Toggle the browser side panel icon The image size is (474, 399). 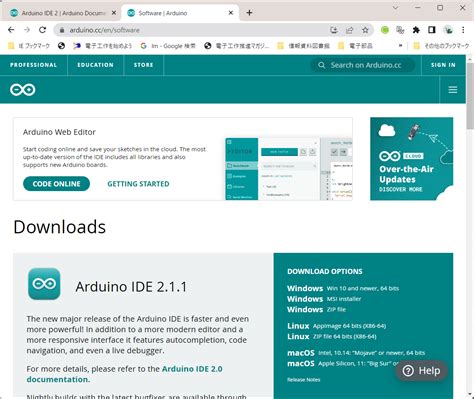coord(432,30)
